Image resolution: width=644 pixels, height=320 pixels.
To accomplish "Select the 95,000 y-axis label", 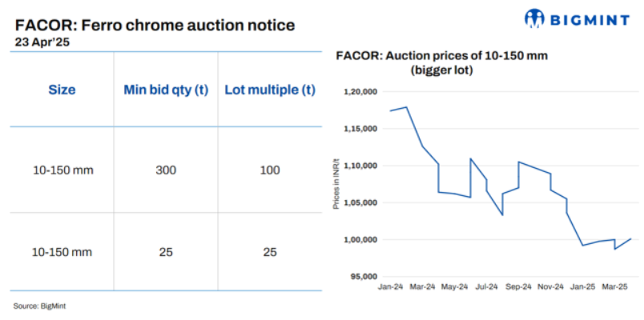I will click(362, 277).
